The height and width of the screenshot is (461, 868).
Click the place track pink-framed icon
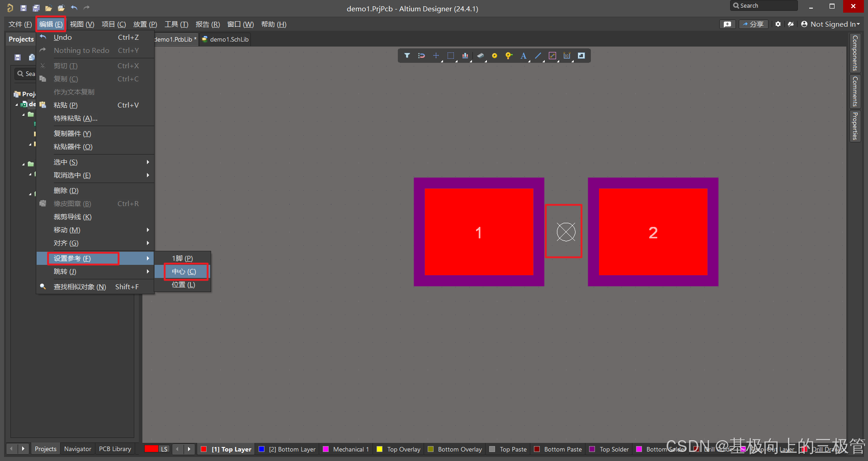pyautogui.click(x=552, y=56)
